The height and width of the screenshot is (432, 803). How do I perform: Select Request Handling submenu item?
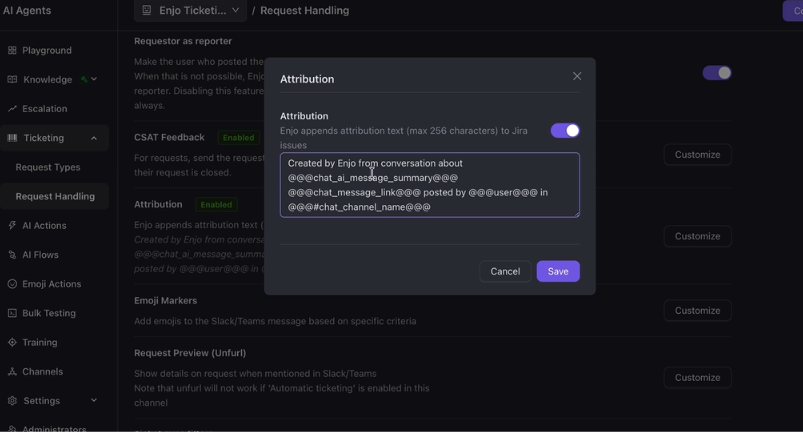[x=55, y=196]
